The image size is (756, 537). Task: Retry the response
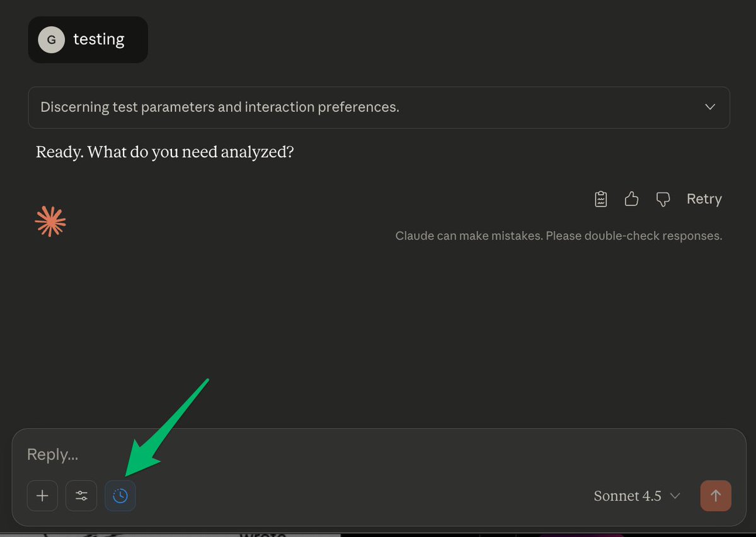point(704,199)
